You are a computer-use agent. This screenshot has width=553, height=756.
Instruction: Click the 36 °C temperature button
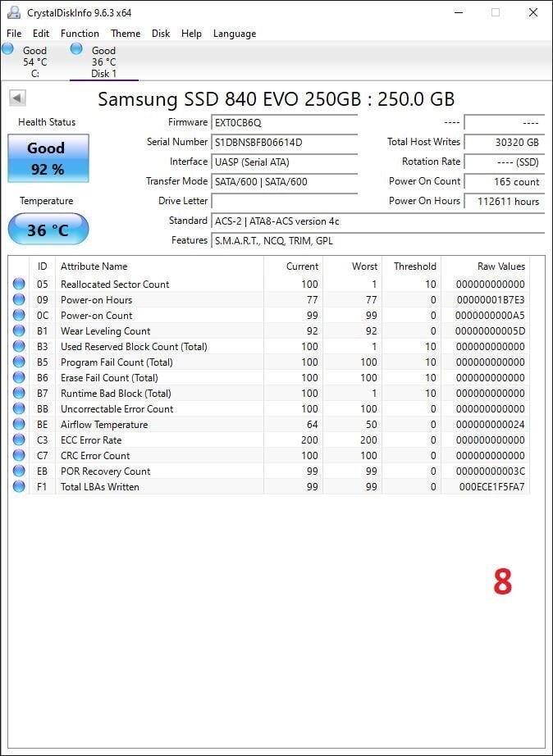48,230
